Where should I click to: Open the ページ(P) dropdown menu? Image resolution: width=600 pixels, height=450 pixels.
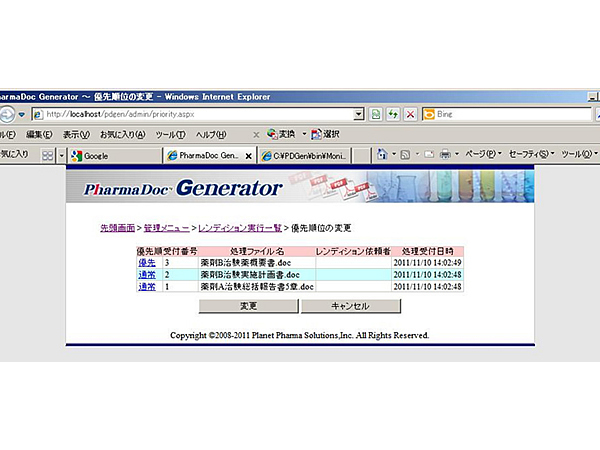[483, 154]
